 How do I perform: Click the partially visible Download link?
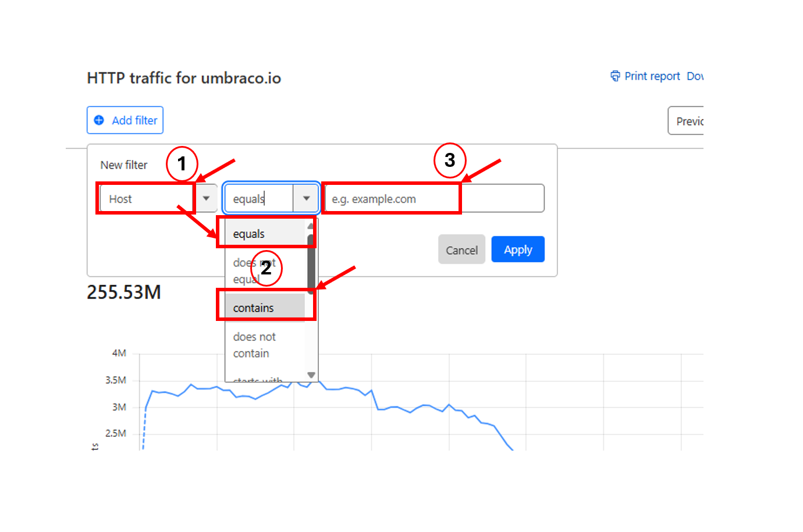pyautogui.click(x=695, y=76)
